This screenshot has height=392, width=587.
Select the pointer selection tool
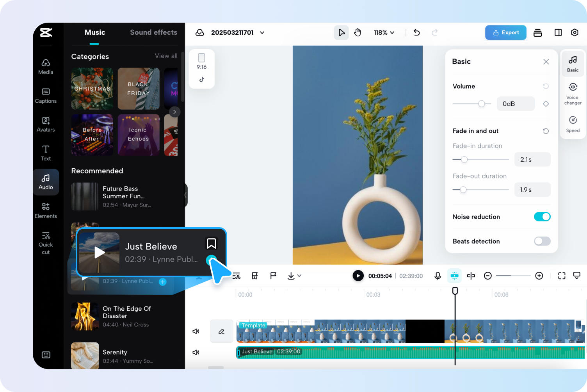point(342,32)
